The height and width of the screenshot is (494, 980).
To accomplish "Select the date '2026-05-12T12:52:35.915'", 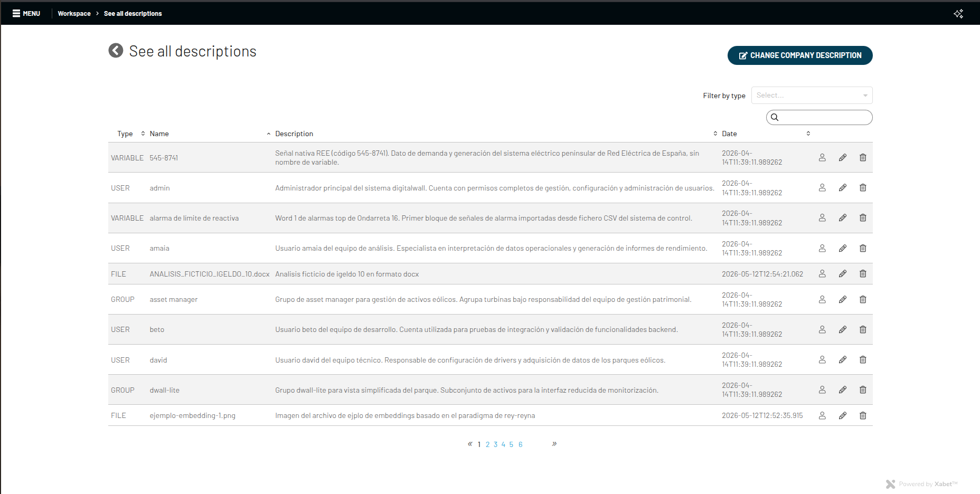I will coord(762,415).
